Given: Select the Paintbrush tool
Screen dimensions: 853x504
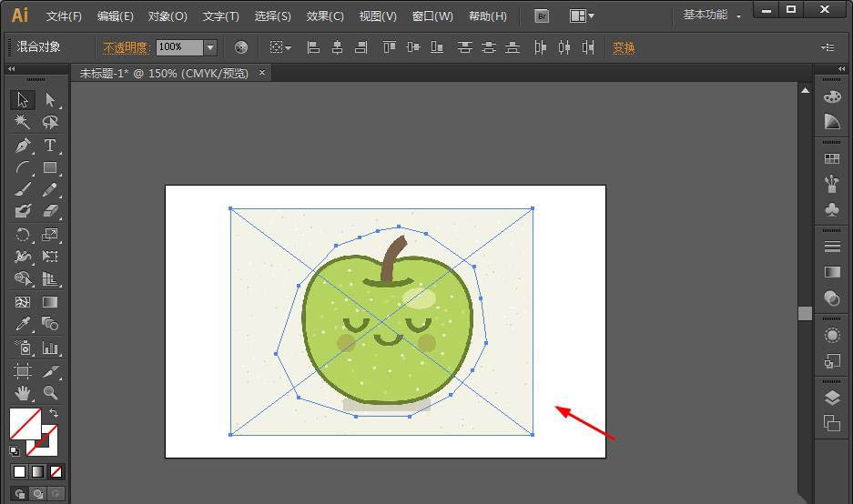Looking at the screenshot, I should pos(23,189).
